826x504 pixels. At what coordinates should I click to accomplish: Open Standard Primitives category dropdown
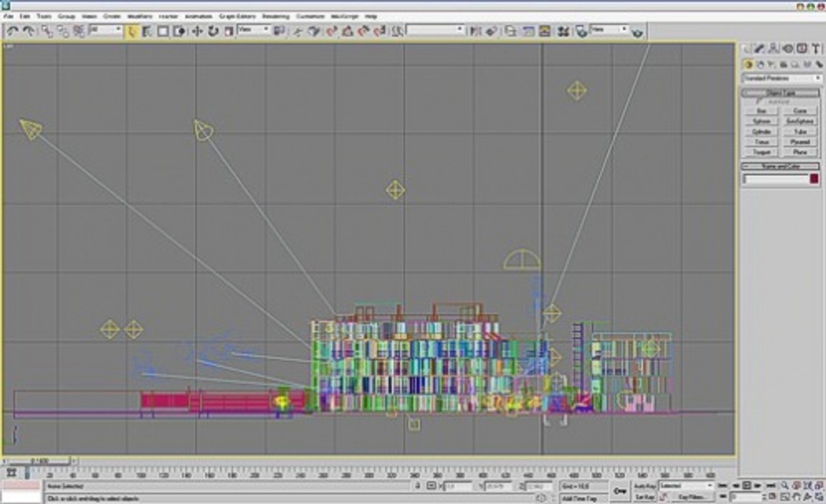click(x=782, y=78)
